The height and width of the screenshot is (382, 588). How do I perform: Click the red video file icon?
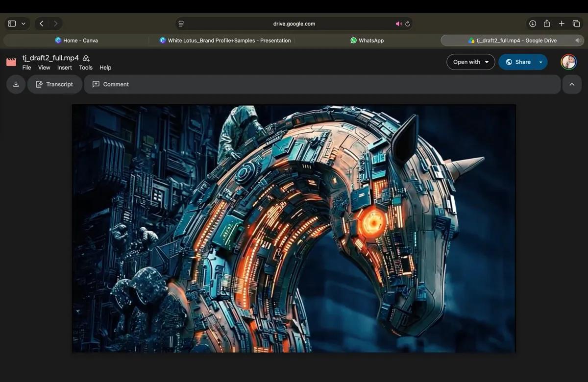click(11, 62)
